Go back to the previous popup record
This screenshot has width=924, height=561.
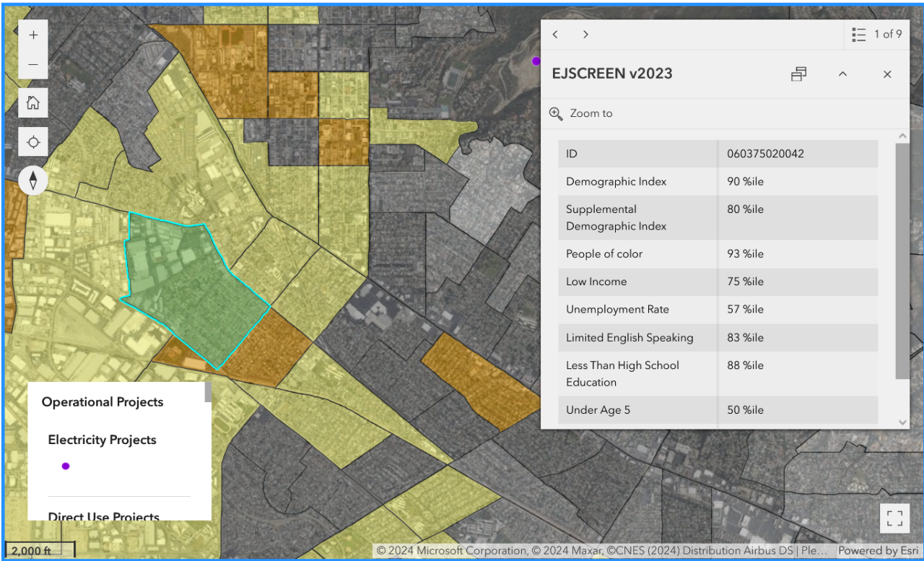[x=555, y=34]
